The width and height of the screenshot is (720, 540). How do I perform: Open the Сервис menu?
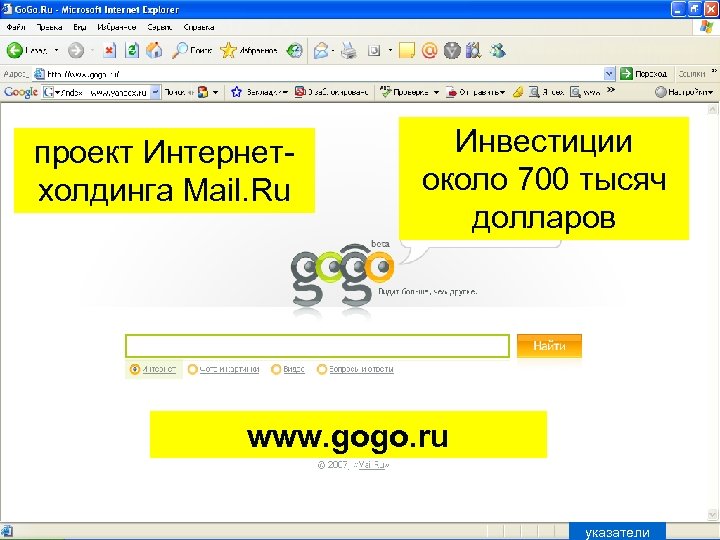click(159, 27)
